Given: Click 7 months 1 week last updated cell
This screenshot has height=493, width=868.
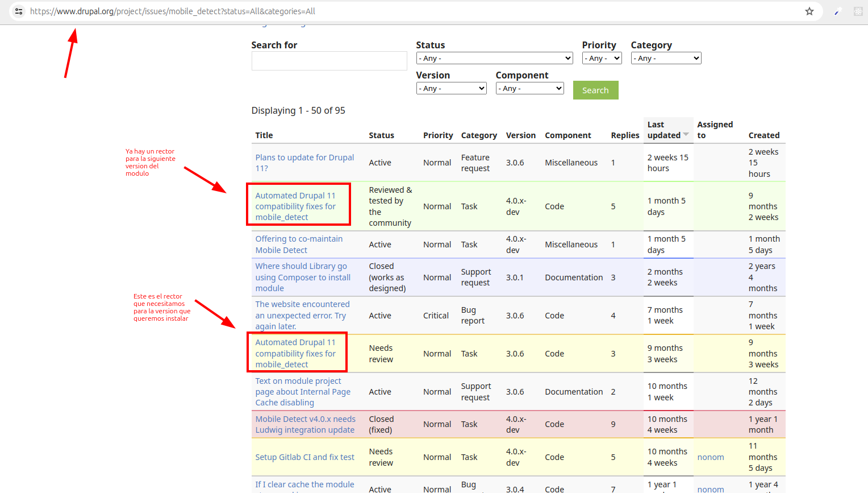Looking at the screenshot, I should (665, 316).
